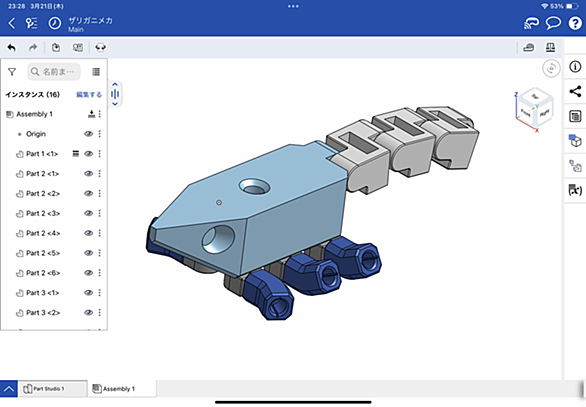Viewport: 586px width, 407px height.
Task: Undo the last action
Action: [12, 47]
